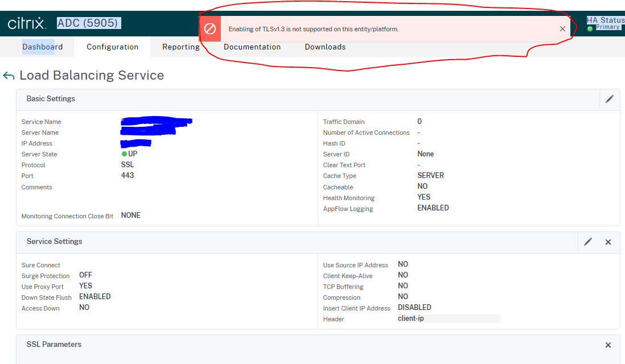Go to the Documentation tab

click(252, 47)
